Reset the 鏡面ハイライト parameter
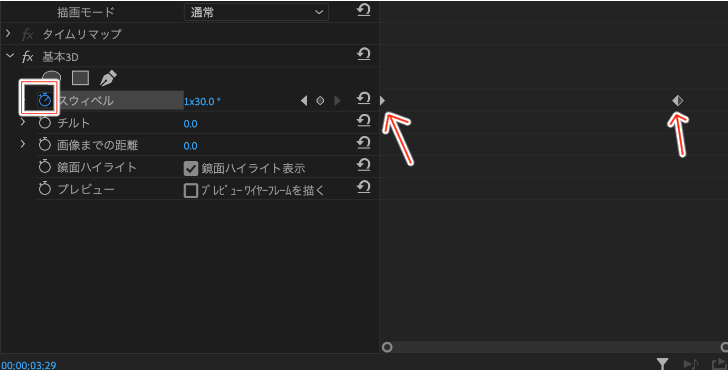The image size is (728, 370). point(364,165)
